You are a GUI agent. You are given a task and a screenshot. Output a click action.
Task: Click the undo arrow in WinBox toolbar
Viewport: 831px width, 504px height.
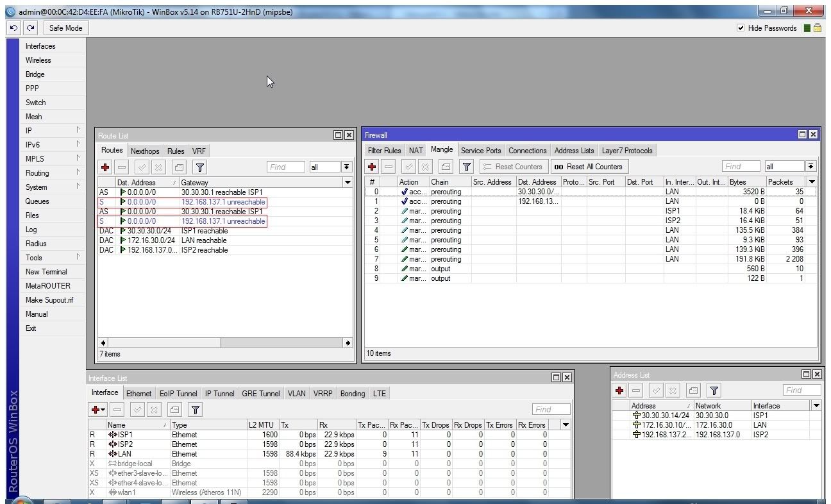[14, 28]
